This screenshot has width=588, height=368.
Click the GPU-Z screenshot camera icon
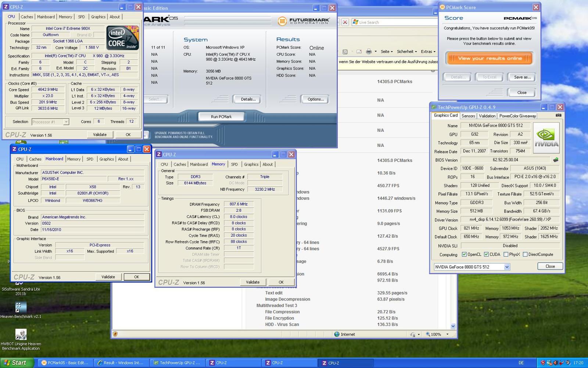(x=558, y=115)
